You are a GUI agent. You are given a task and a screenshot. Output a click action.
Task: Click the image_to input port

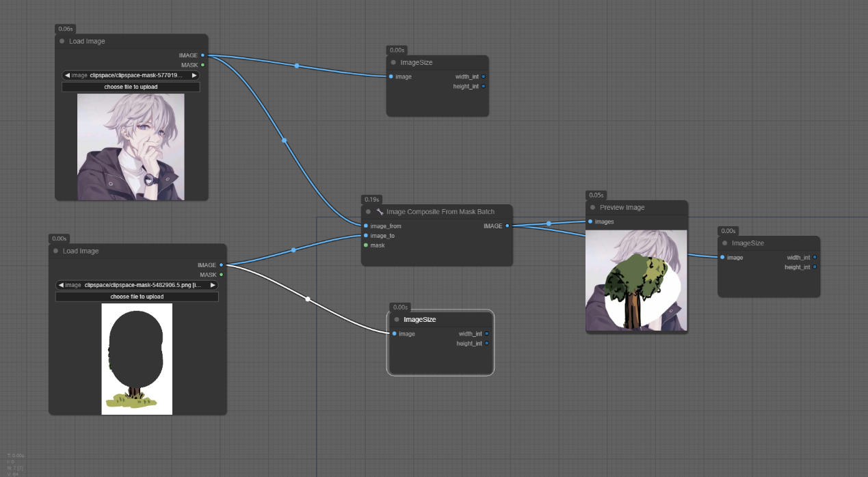click(366, 236)
